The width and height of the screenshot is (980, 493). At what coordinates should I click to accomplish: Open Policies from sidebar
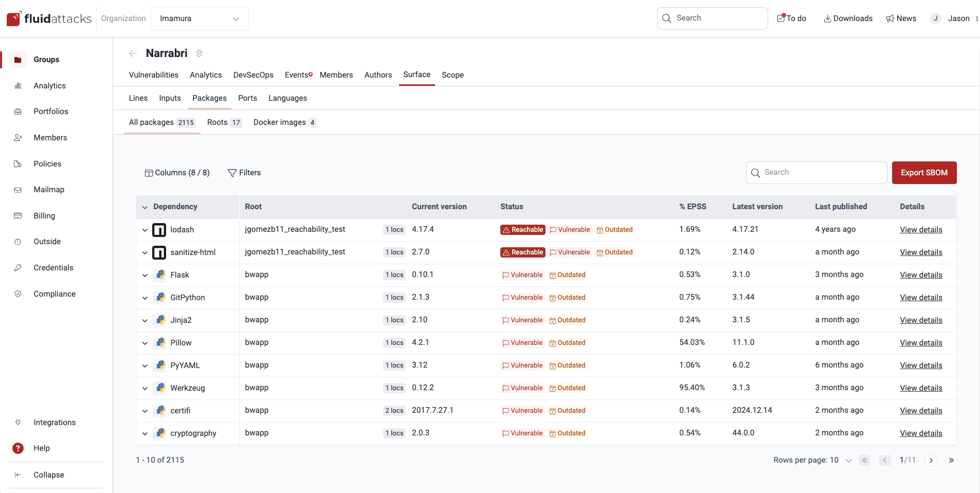coord(47,164)
